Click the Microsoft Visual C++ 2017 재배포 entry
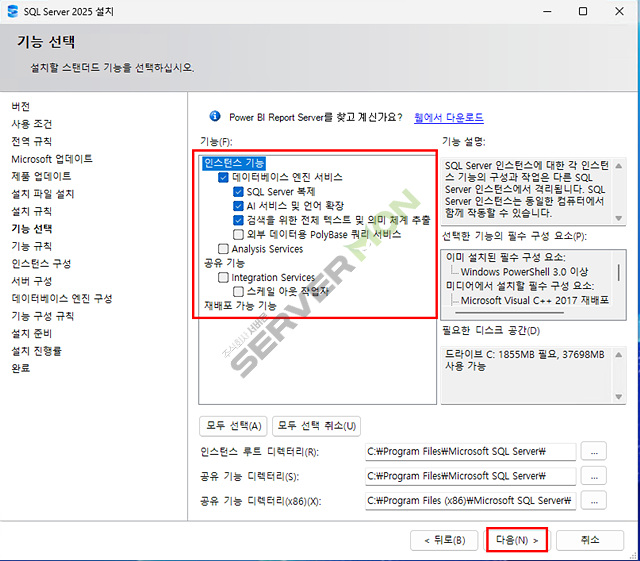The image size is (640, 561). click(x=535, y=301)
